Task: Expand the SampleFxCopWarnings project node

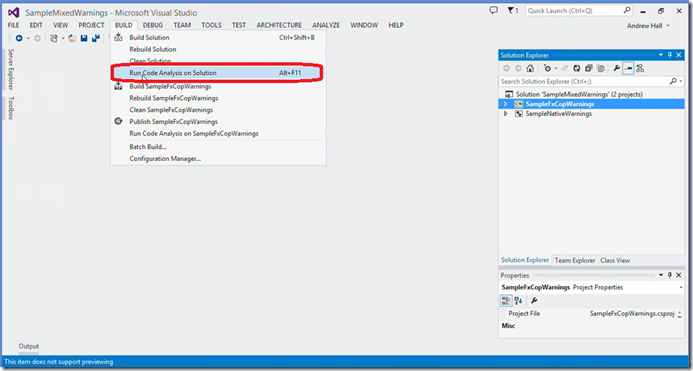Action: pos(506,104)
